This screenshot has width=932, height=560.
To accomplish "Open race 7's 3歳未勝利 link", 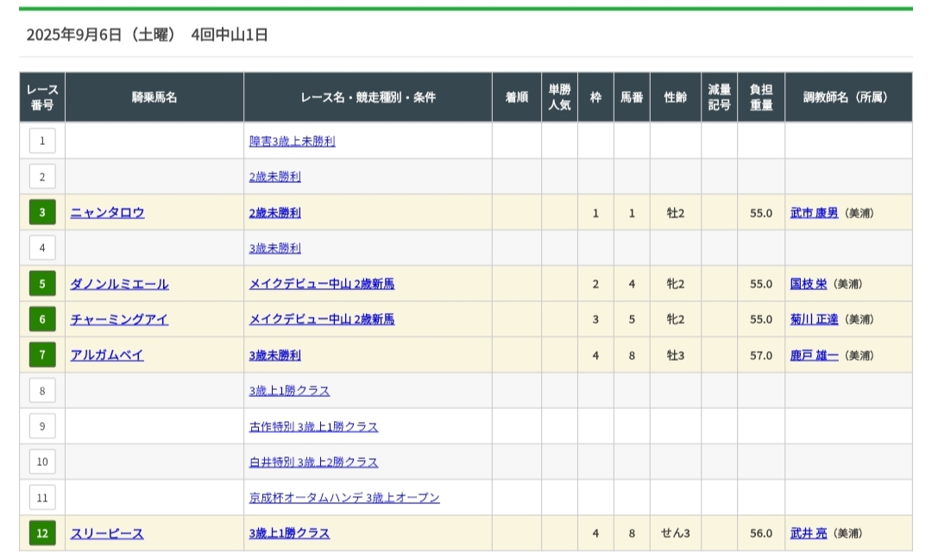I will [274, 355].
